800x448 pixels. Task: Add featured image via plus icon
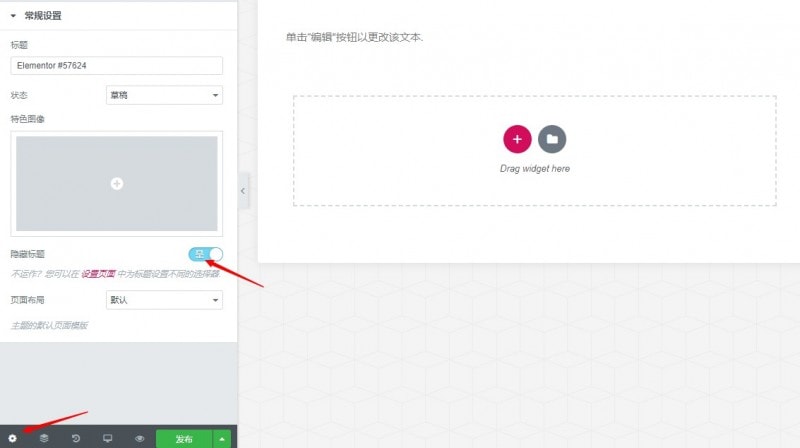point(117,184)
